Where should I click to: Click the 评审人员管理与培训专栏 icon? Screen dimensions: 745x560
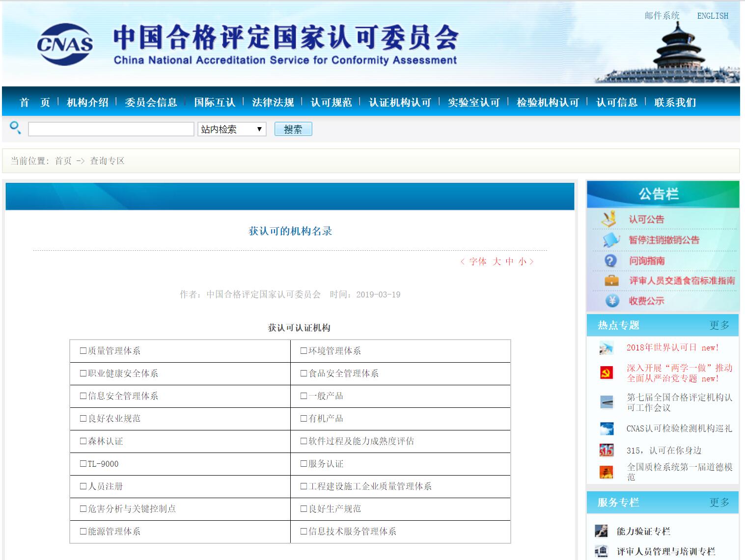(x=602, y=551)
